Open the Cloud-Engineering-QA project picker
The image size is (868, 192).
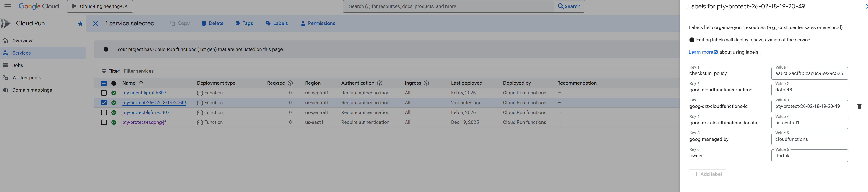point(100,6)
